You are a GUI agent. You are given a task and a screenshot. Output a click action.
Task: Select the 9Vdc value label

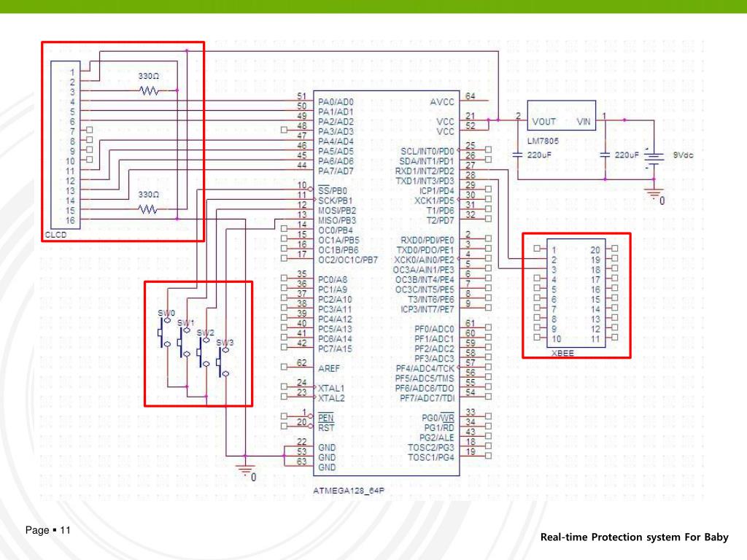click(683, 155)
